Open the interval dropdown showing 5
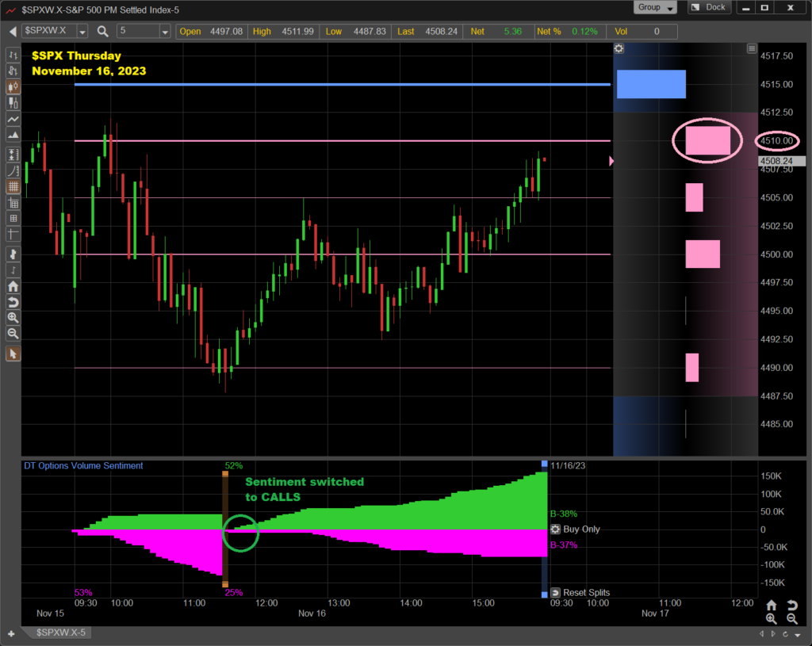The width and height of the screenshot is (812, 646). (165, 32)
